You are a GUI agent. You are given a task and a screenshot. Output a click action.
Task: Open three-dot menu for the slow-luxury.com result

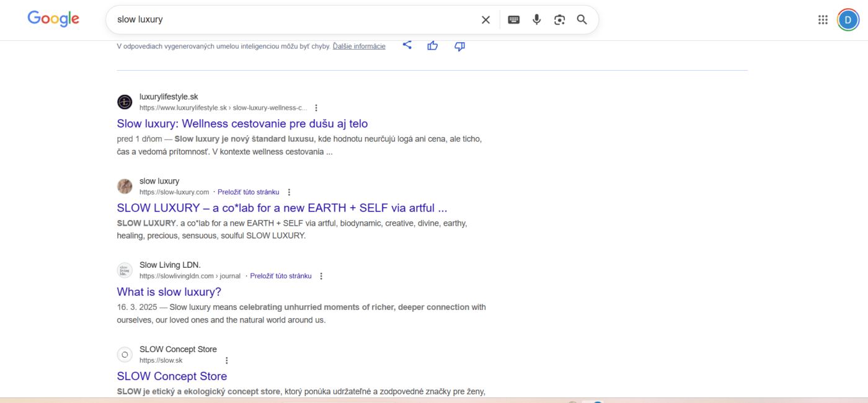pos(290,192)
